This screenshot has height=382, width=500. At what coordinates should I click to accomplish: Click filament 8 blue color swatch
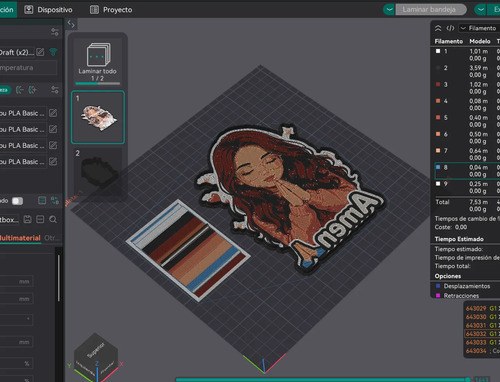tap(438, 167)
